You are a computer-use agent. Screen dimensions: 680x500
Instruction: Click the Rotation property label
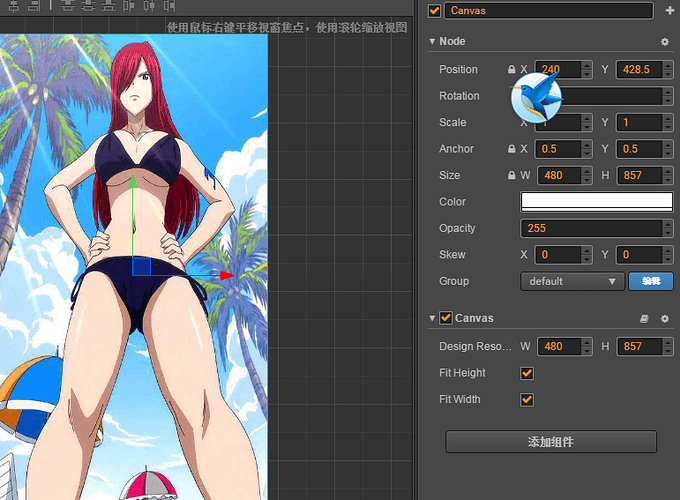(459, 96)
